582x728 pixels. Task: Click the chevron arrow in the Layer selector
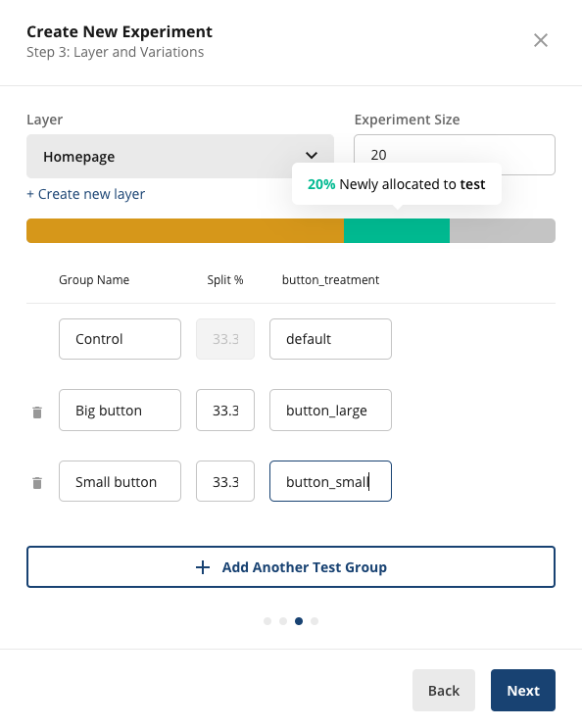click(312, 155)
